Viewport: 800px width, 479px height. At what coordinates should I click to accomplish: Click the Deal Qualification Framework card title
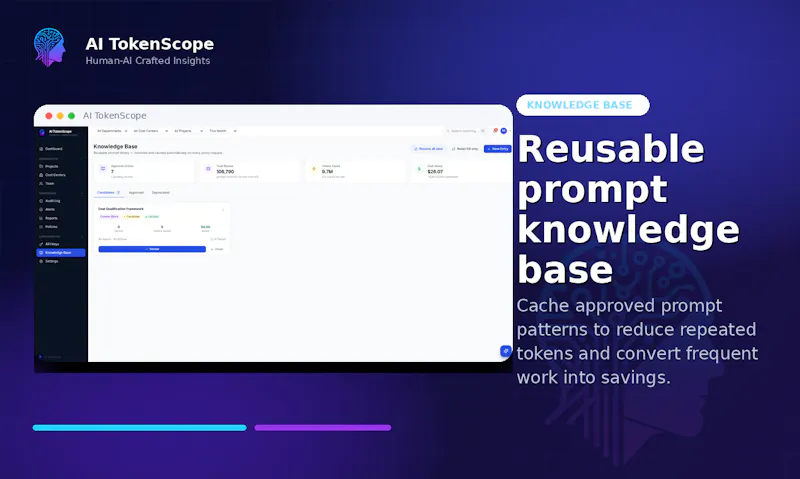coord(121,209)
